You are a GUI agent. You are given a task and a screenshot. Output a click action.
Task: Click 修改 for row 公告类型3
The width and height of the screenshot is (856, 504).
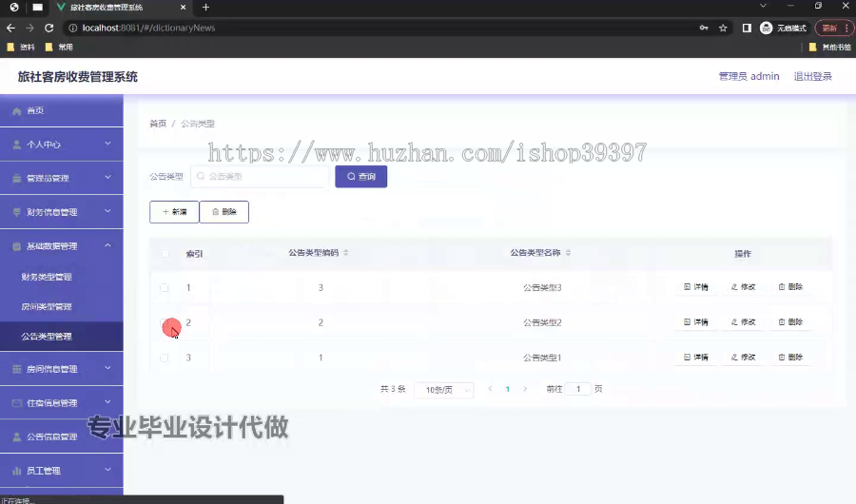tap(743, 287)
